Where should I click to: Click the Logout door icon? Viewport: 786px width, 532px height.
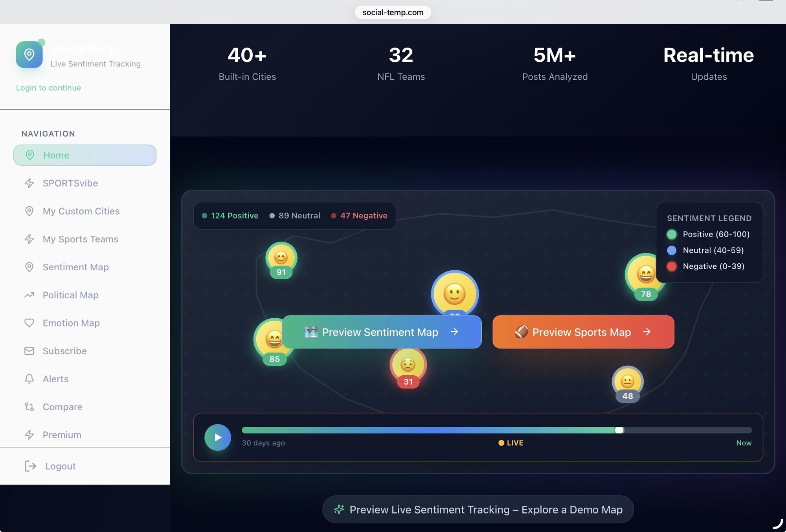[x=30, y=466]
